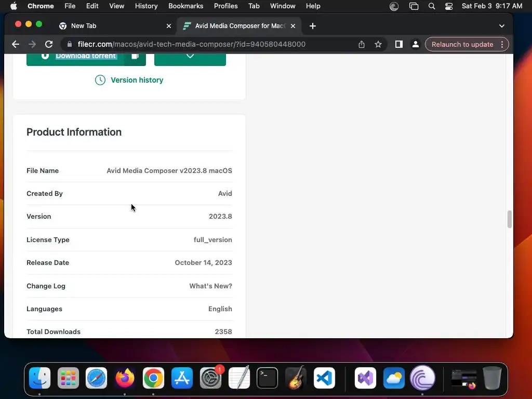Open the Trash in the Dock
The height and width of the screenshot is (399, 532).
(x=492, y=378)
